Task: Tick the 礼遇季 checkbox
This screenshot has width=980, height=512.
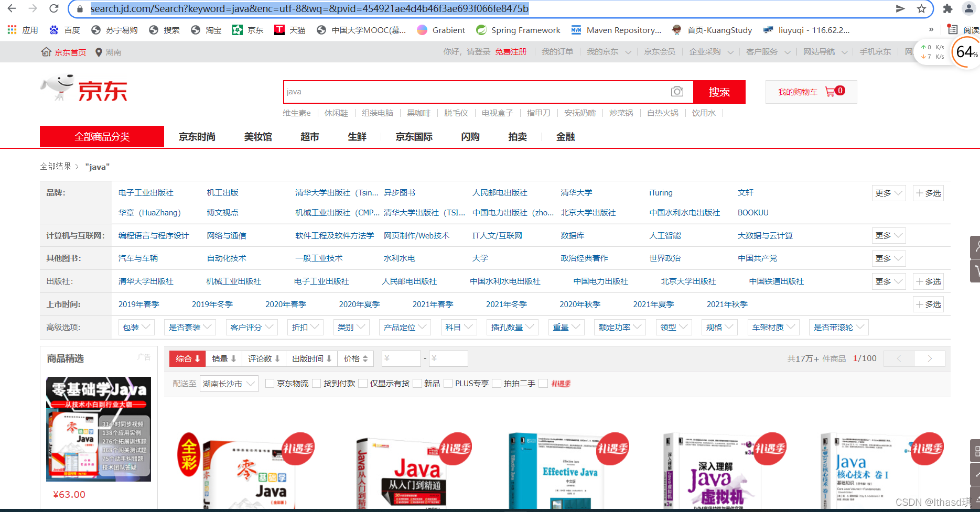Action: tap(543, 384)
